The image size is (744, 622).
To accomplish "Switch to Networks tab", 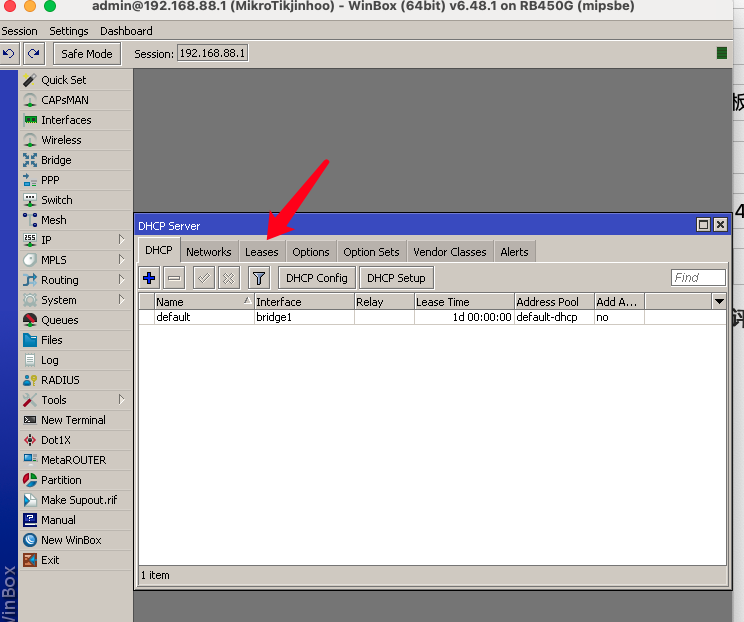I will [x=209, y=252].
